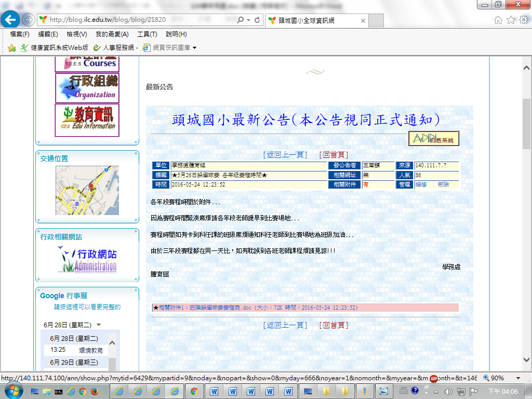Click the ABP Adblock icon in the status bar
The width and height of the screenshot is (532, 399).
coord(434,378)
